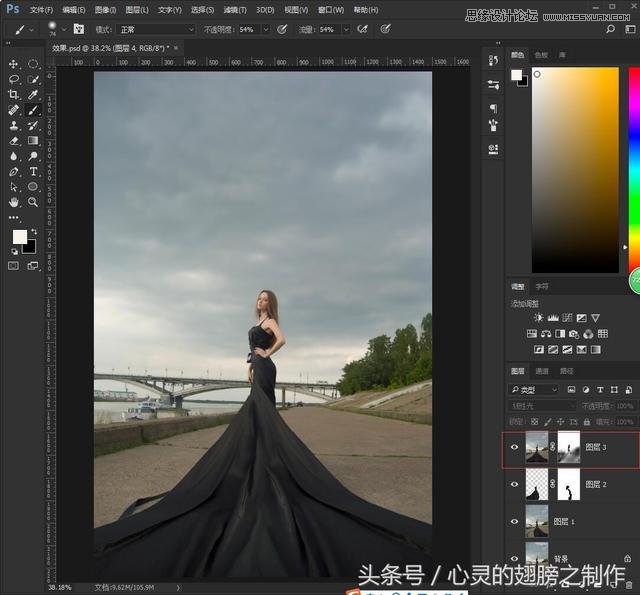The height and width of the screenshot is (595, 640).
Task: Hide layer 图层 3 with eye icon
Action: point(515,448)
